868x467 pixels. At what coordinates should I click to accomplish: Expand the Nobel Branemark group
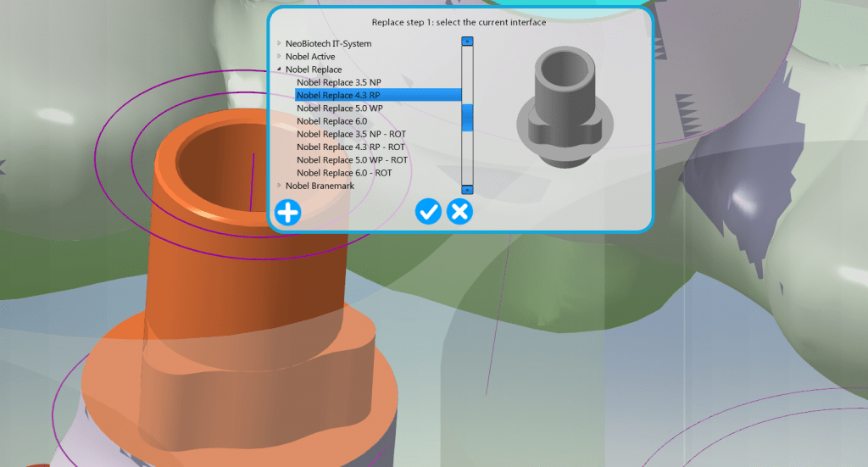tap(279, 186)
